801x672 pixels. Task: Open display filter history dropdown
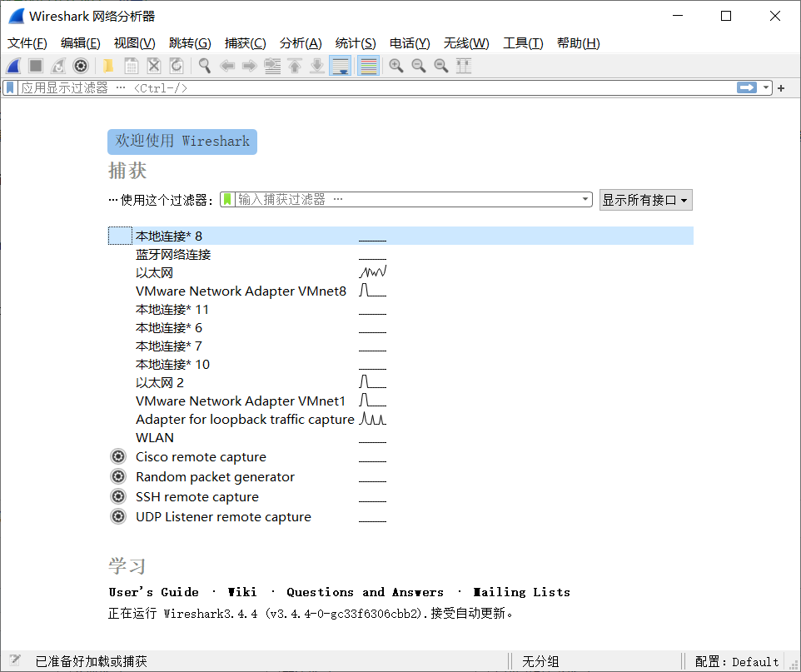[766, 88]
